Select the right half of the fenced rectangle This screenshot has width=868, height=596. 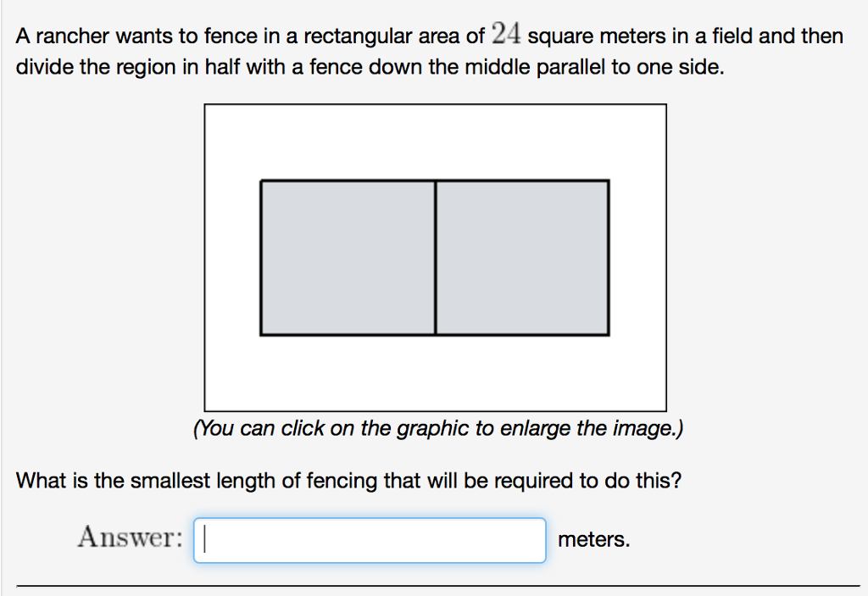point(521,256)
